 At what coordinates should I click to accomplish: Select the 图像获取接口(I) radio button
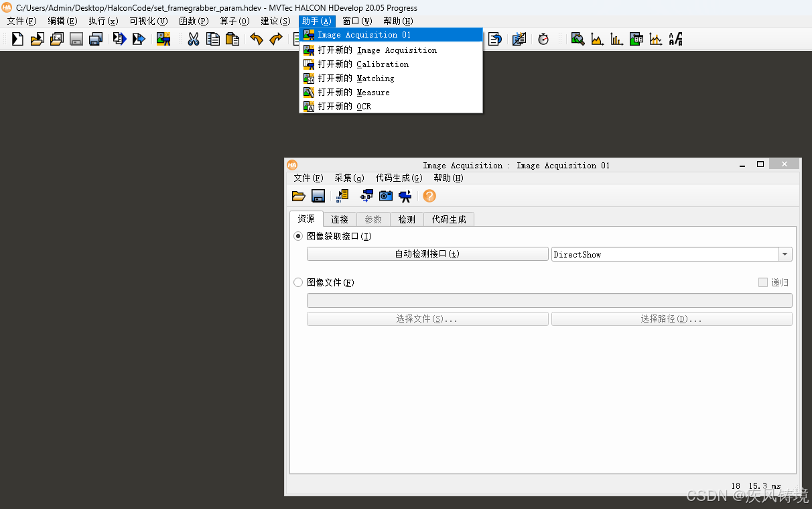pyautogui.click(x=298, y=236)
